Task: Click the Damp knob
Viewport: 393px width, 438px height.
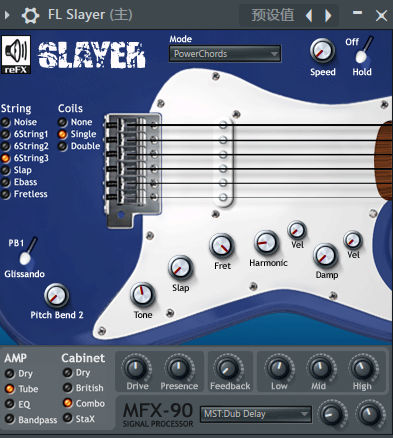Action: pyautogui.click(x=325, y=256)
